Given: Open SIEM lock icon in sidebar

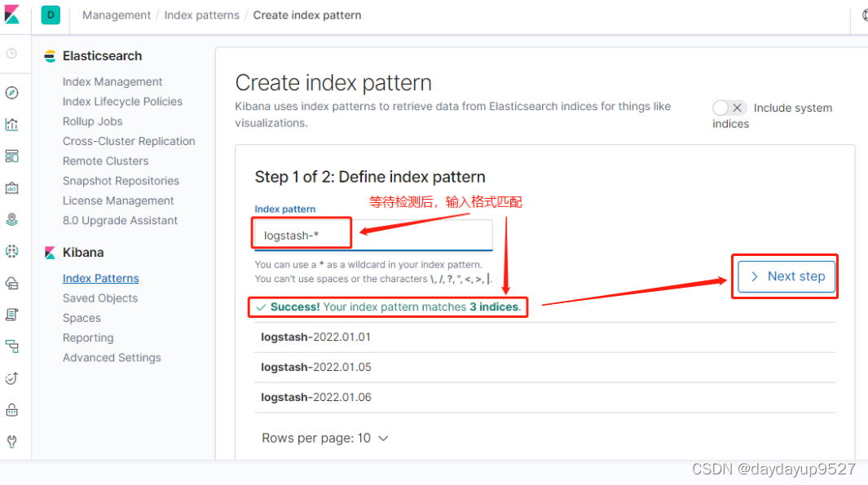Looking at the screenshot, I should coord(11,410).
